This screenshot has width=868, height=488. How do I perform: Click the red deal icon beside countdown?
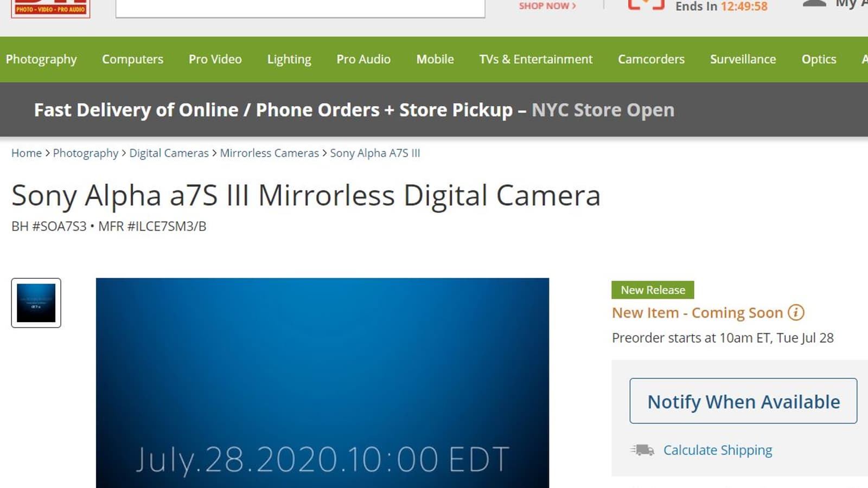646,5
